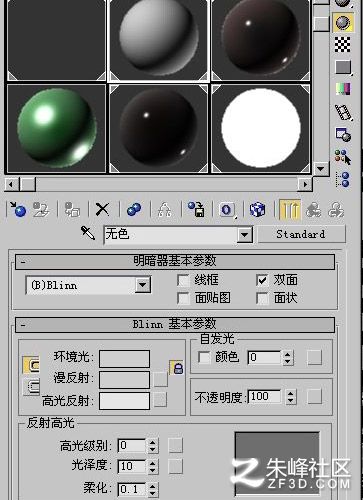This screenshot has height=500, width=363.
Task: Click the Put to Library icon
Action: pyautogui.click(x=196, y=209)
